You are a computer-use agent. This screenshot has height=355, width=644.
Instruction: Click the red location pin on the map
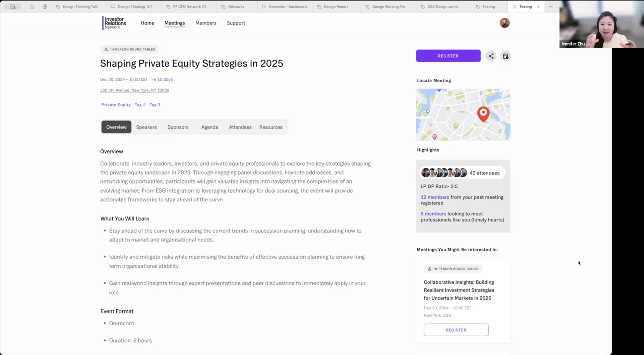(483, 113)
